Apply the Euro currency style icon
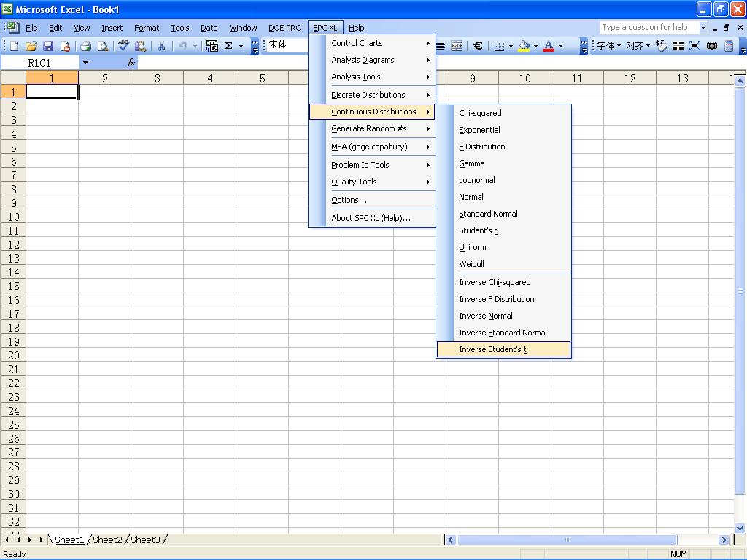Viewport: 747px width, 560px height. click(x=478, y=46)
